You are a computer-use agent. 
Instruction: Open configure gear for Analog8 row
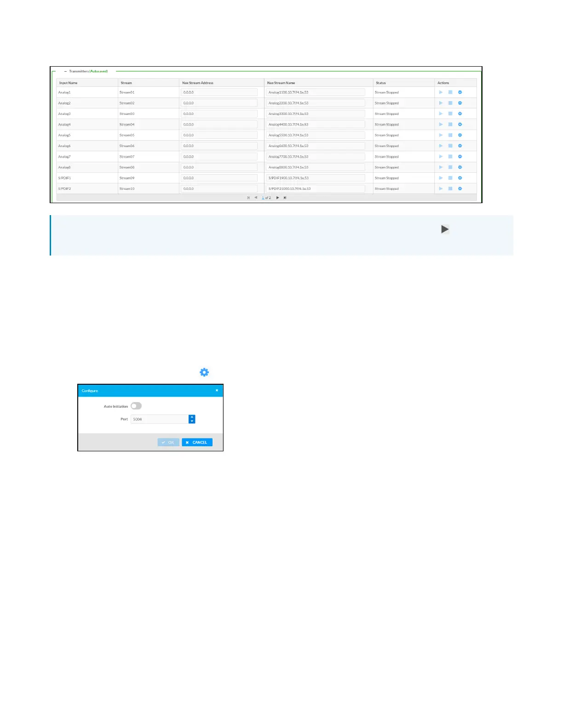460,167
